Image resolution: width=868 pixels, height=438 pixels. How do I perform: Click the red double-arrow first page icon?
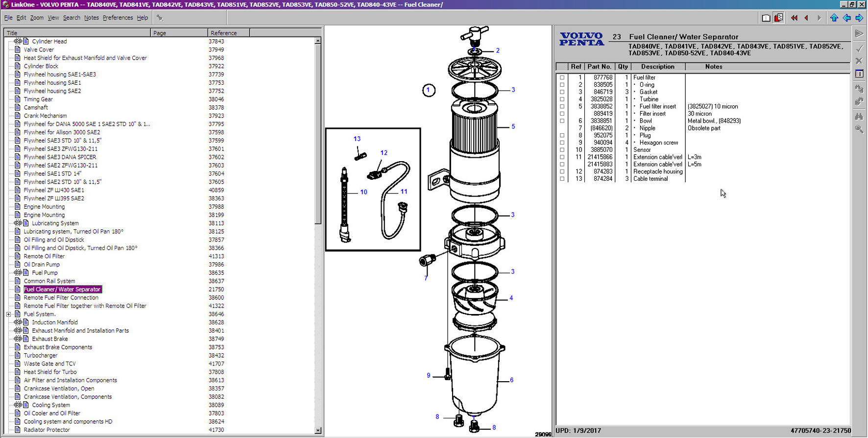(794, 18)
